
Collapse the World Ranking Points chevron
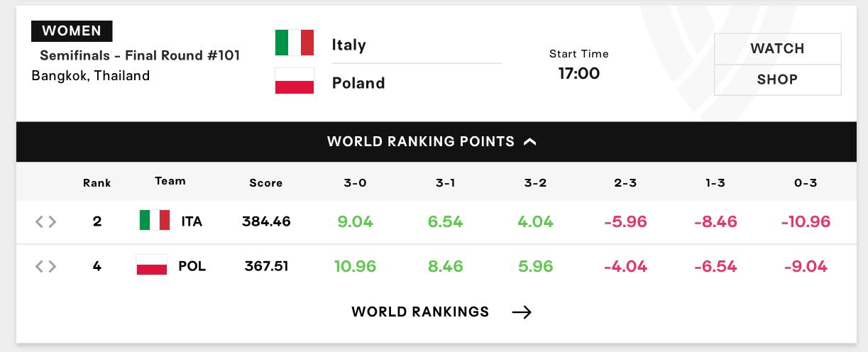click(529, 142)
